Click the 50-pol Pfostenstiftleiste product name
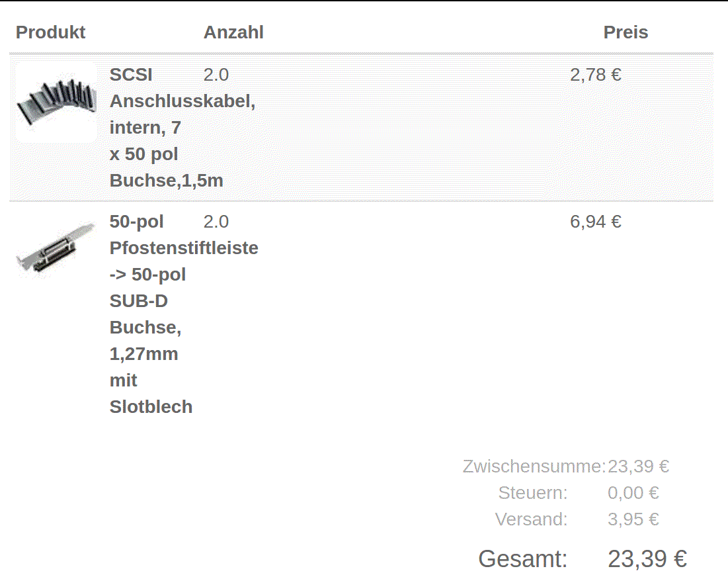The image size is (728, 581). (184, 314)
